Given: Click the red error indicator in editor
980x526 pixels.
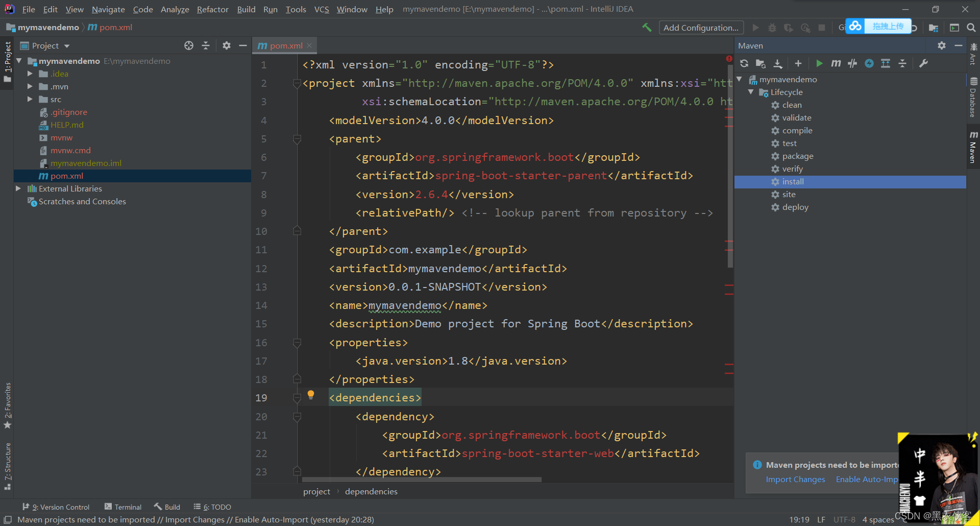Looking at the screenshot, I should [729, 59].
